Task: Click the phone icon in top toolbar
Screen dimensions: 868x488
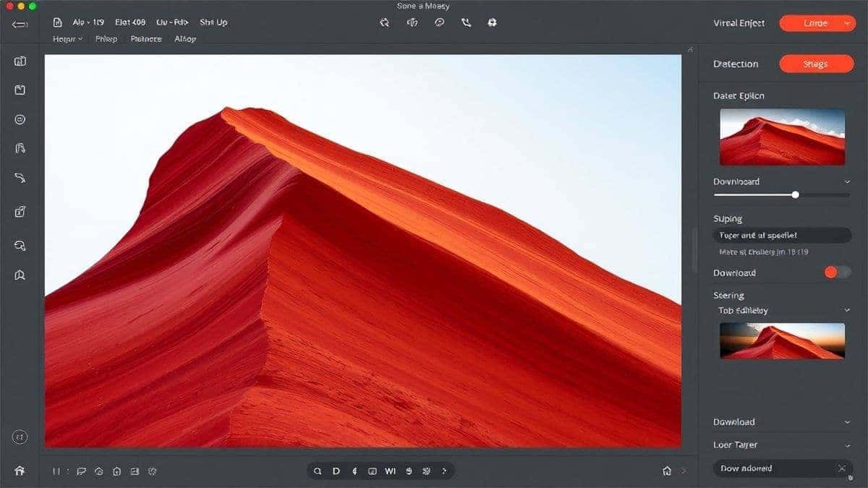Action: coord(467,22)
